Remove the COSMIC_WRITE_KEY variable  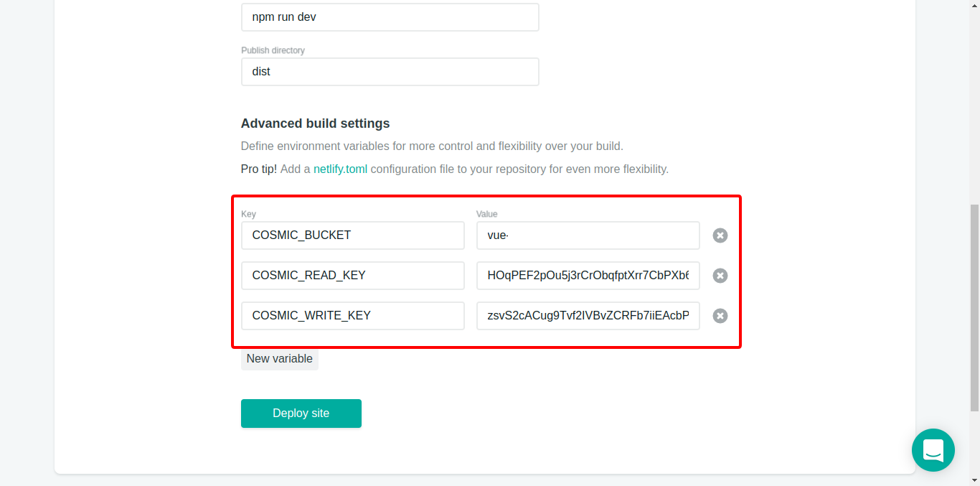tap(720, 316)
